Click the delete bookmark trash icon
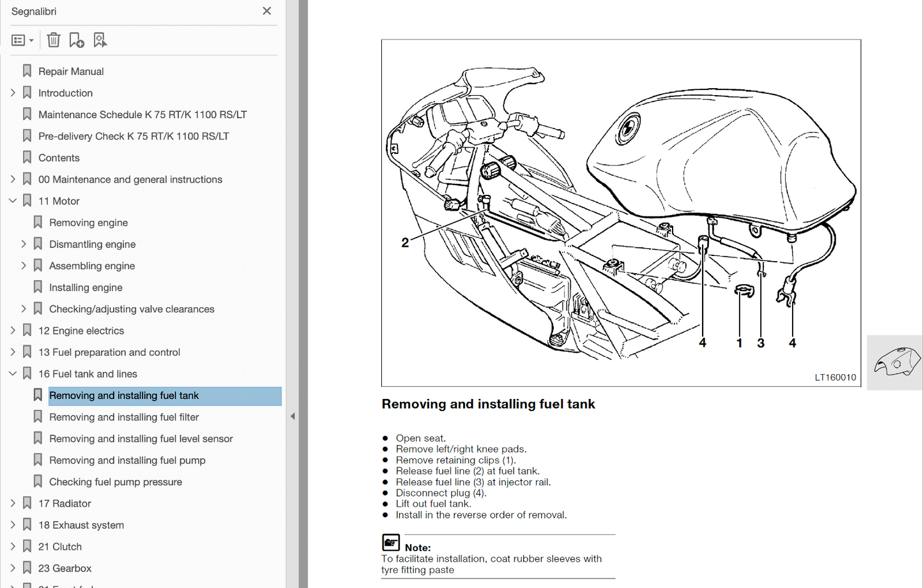 tap(54, 40)
